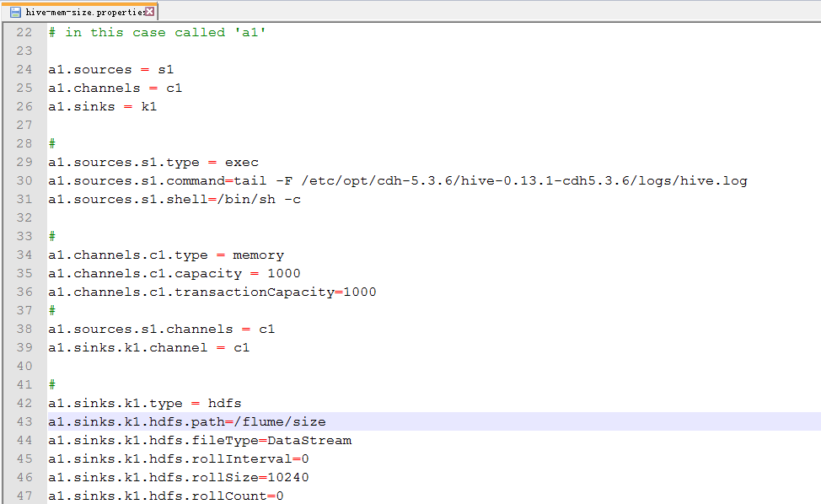Click the line "a1.sources.s1.channels = c1"
821x504 pixels.
click(161, 330)
